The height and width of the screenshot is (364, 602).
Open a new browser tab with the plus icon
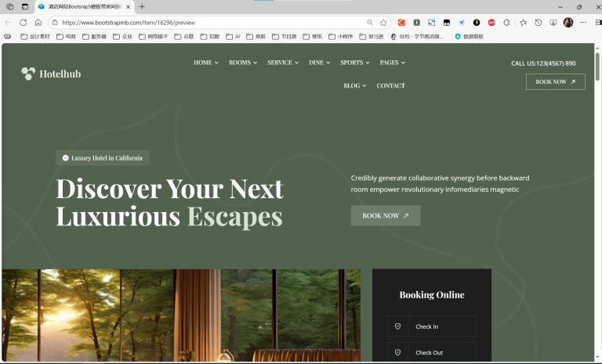(142, 6)
